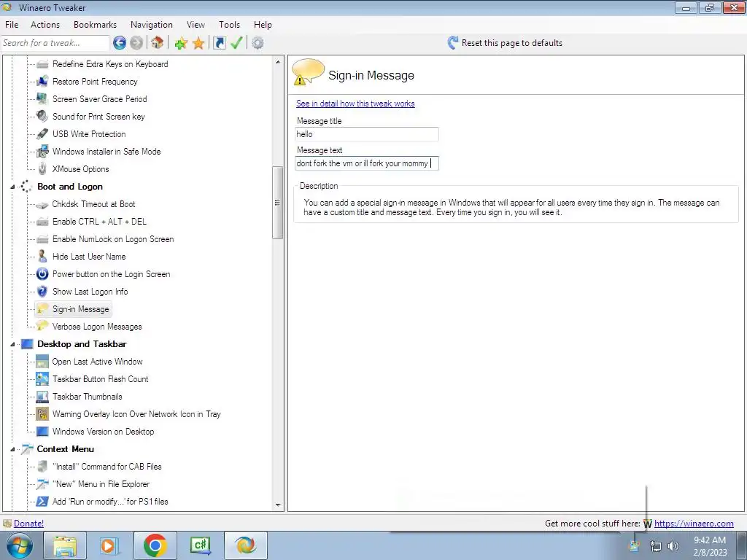747x560 pixels.
Task: Click the XMouse Options mouse icon
Action: [42, 168]
